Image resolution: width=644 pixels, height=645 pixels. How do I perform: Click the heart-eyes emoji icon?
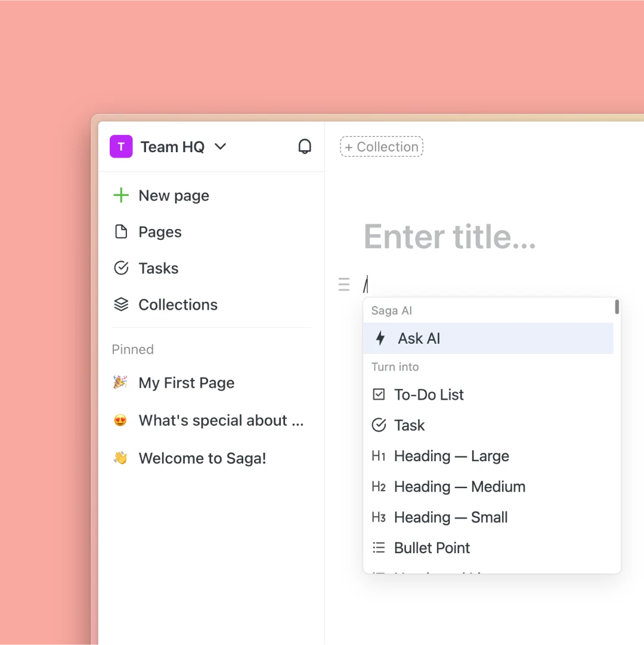coord(120,421)
